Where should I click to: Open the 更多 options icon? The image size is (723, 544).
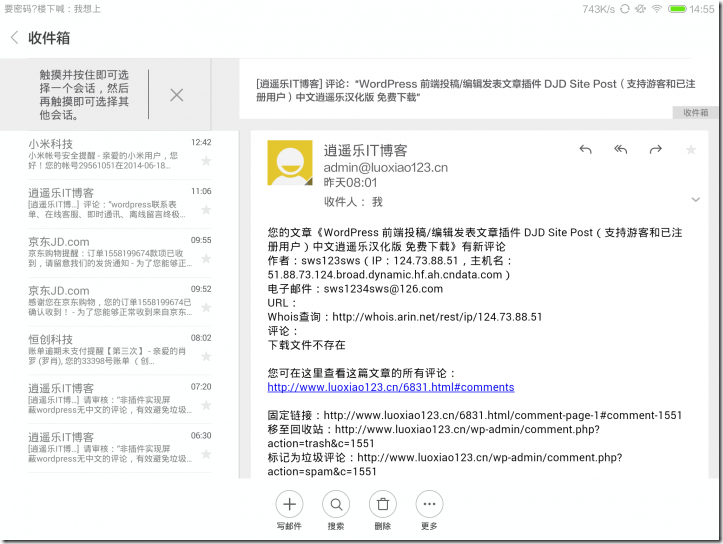[x=429, y=504]
